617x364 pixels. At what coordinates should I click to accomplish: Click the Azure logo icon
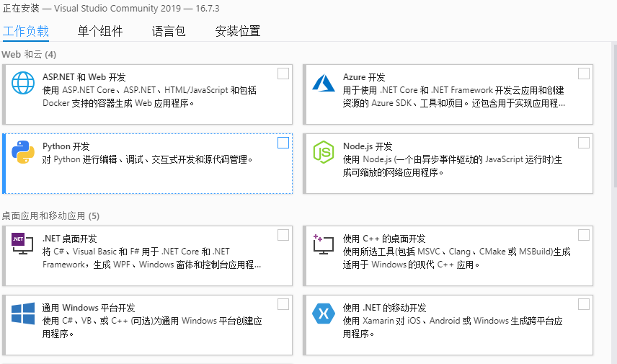324,83
